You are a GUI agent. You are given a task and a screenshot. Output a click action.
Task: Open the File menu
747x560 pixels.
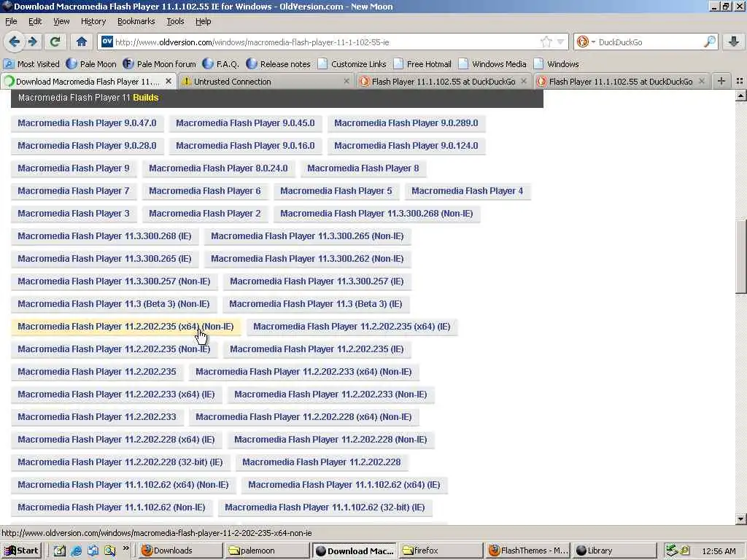tap(11, 21)
